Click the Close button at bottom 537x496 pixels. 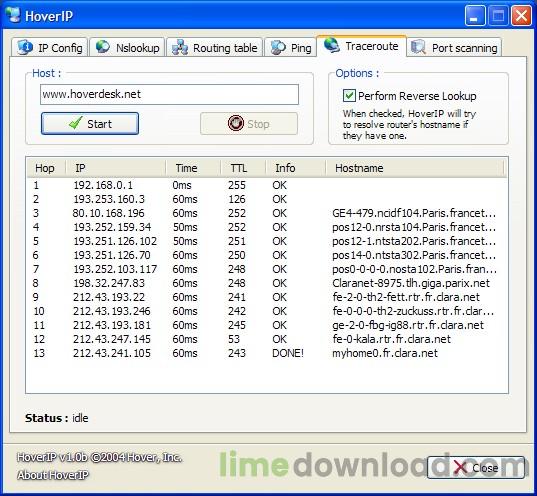point(476,468)
